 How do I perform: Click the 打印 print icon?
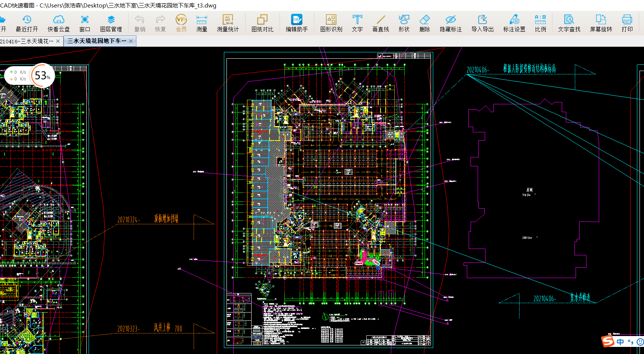tap(627, 24)
